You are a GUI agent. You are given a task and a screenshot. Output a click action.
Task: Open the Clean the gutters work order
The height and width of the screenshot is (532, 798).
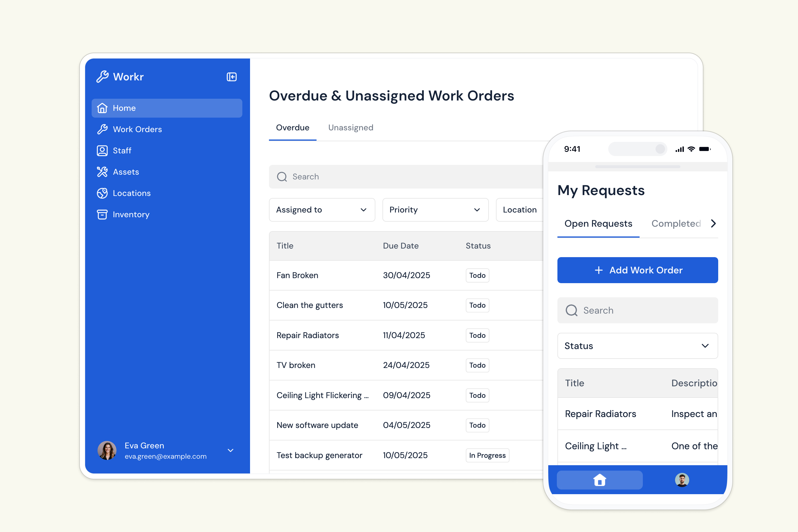(406, 305)
